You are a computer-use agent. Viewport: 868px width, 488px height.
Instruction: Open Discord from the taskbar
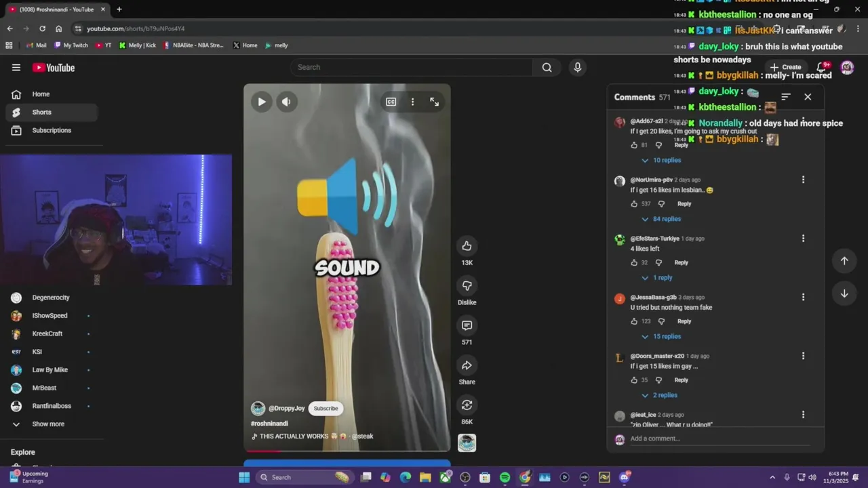coord(625,477)
